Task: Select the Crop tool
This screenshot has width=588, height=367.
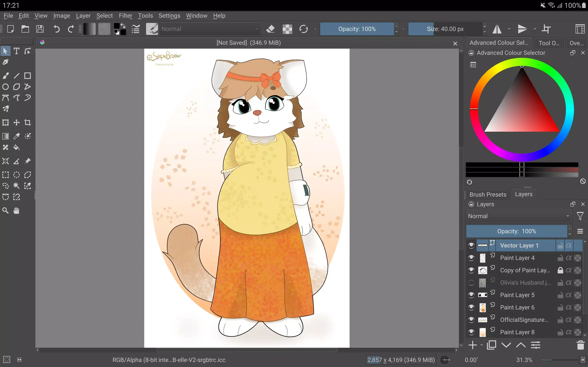Action: (x=28, y=122)
